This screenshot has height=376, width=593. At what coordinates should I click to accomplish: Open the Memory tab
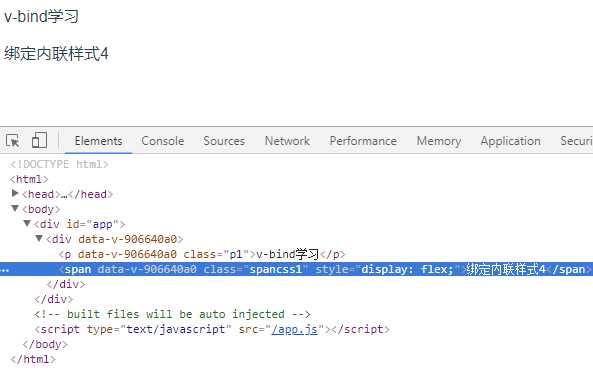(439, 141)
